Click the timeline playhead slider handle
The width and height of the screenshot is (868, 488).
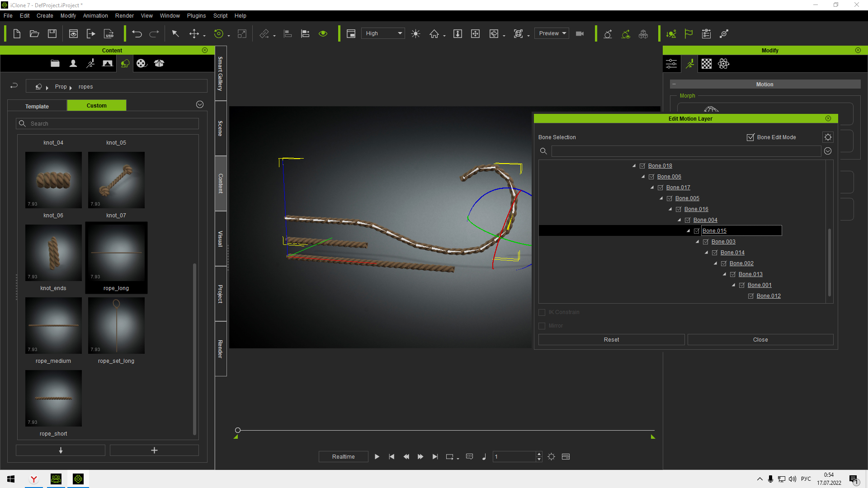[x=238, y=430]
